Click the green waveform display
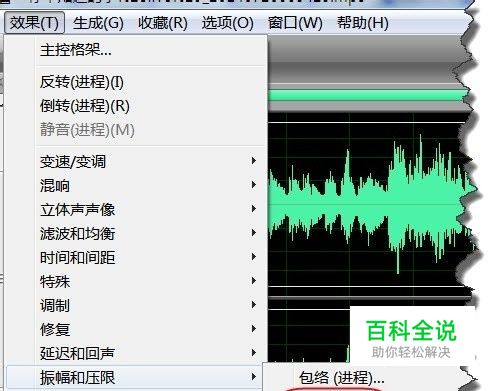The width and height of the screenshot is (500, 391). click(x=370, y=203)
